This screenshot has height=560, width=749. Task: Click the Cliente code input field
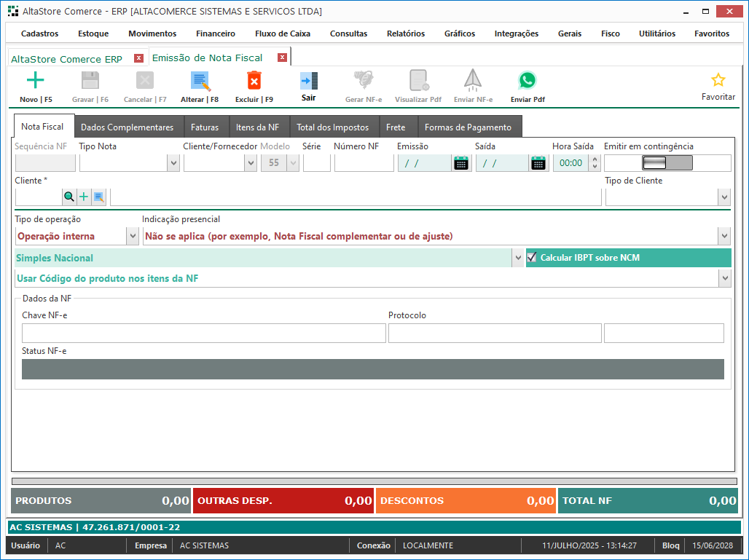(x=39, y=197)
